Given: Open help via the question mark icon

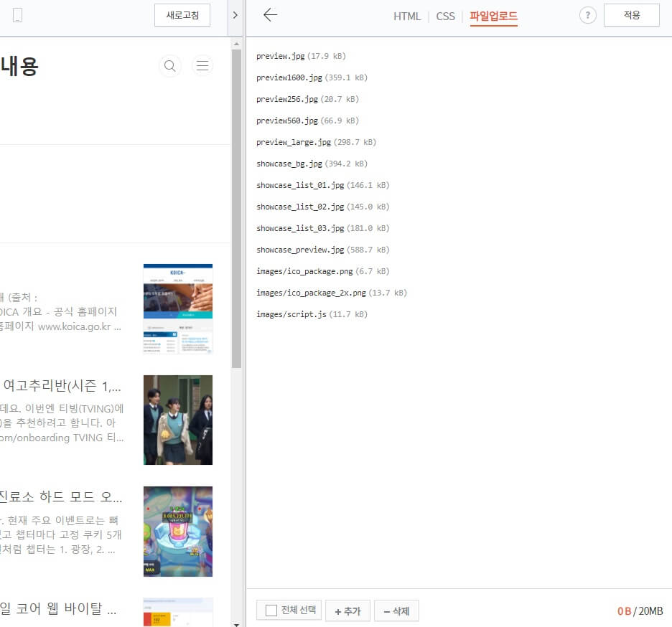Looking at the screenshot, I should pyautogui.click(x=587, y=15).
